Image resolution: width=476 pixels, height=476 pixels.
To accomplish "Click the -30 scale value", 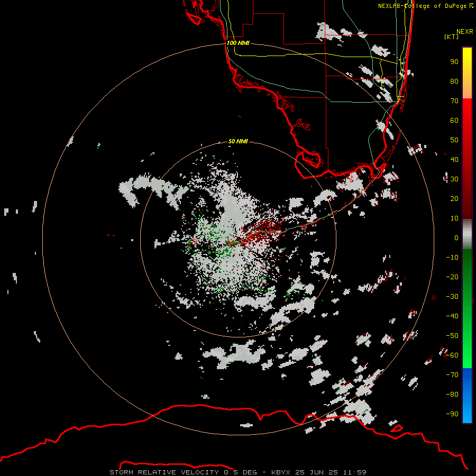I will pyautogui.click(x=452, y=297).
